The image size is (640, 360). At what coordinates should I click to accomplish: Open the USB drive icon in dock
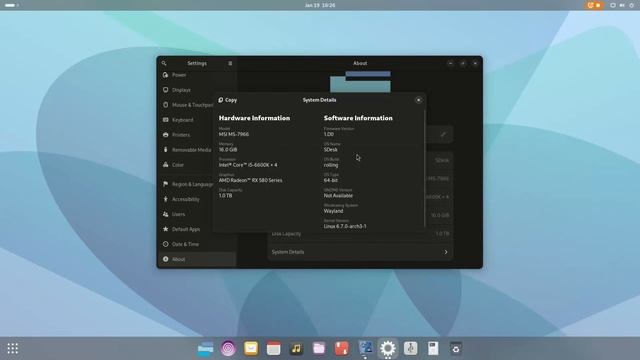coord(411,349)
